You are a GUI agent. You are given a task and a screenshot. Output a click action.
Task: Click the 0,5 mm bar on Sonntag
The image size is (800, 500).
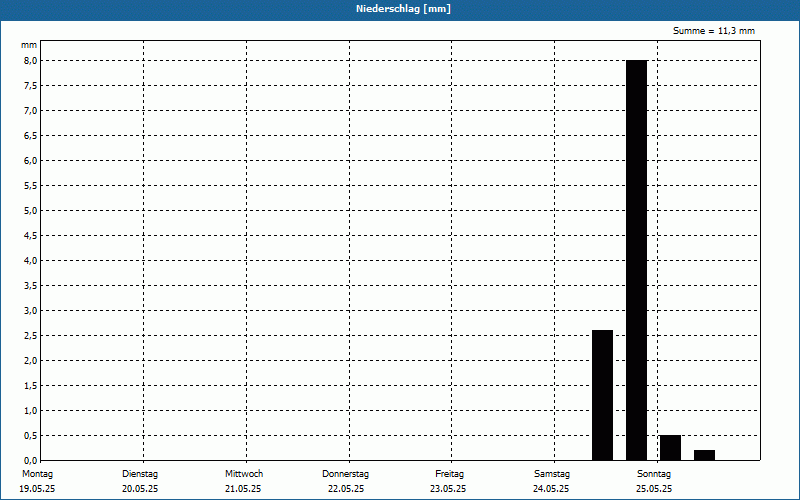[x=670, y=447]
